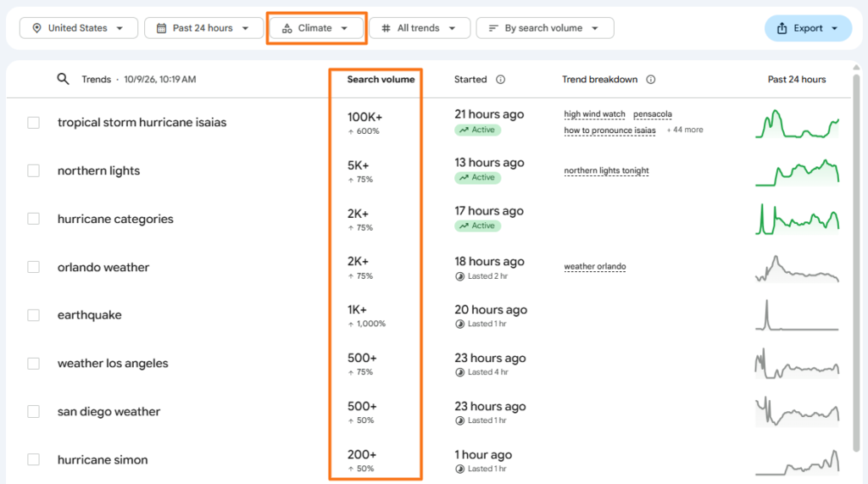Select the hurricane simon trend title
Image resolution: width=868 pixels, height=484 pixels.
point(103,459)
